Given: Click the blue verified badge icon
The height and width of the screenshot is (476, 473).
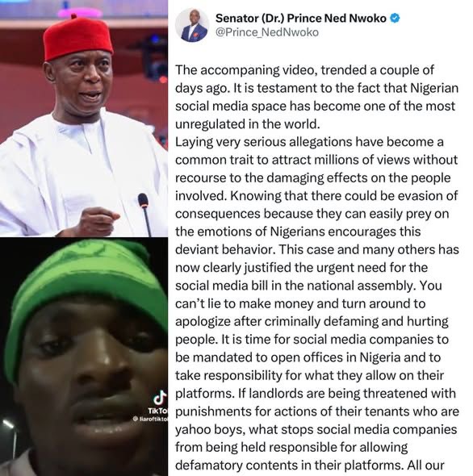Looking at the screenshot, I should 395,19.
